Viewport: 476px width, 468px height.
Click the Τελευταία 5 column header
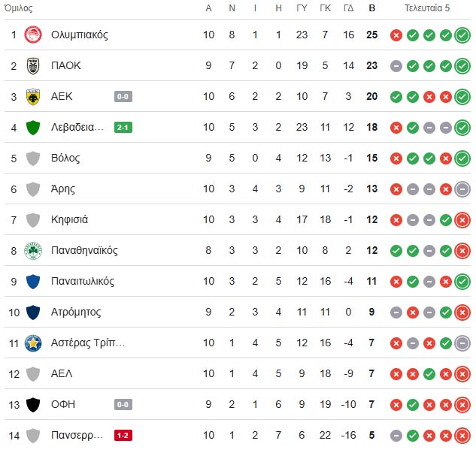pos(427,8)
